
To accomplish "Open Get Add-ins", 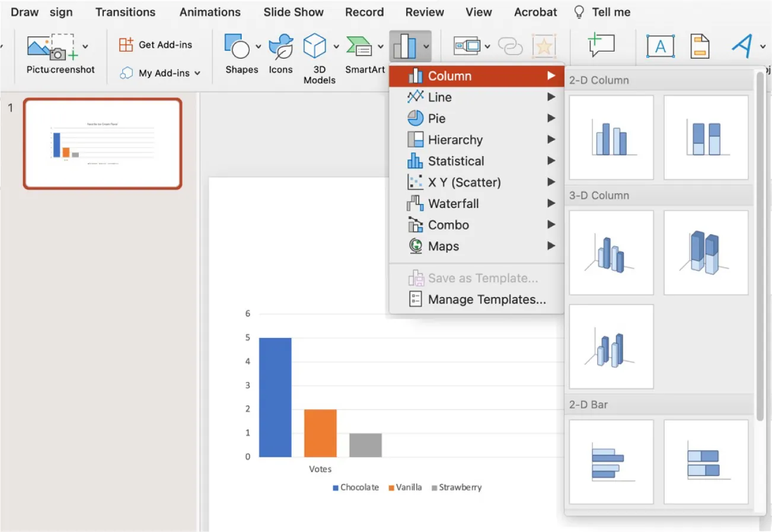I will coord(157,44).
